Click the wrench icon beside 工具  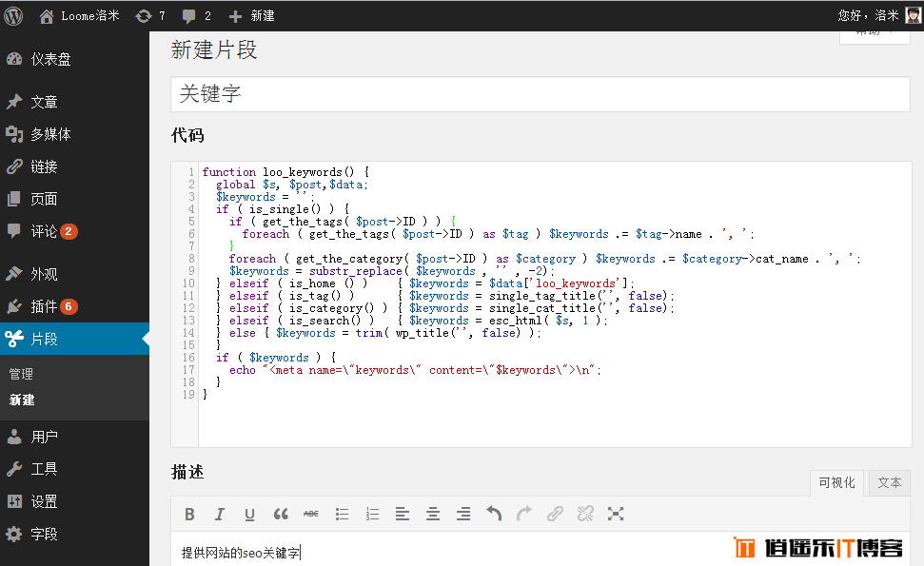14,469
